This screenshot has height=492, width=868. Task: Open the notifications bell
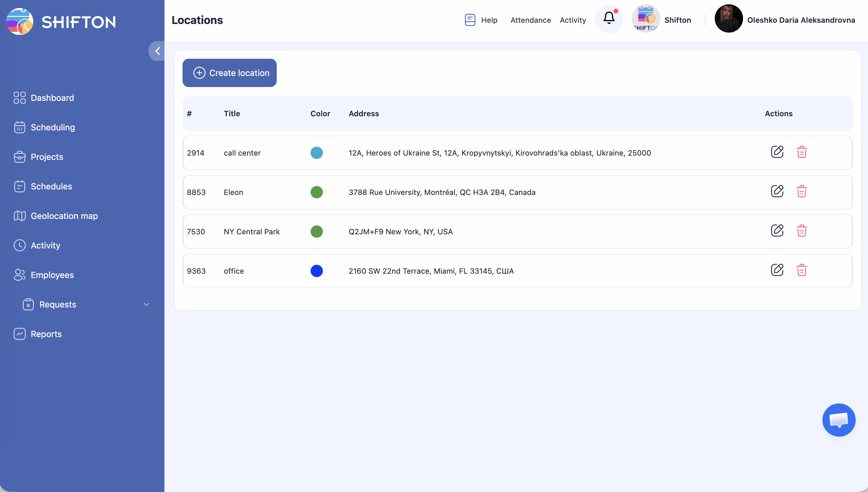(x=609, y=18)
